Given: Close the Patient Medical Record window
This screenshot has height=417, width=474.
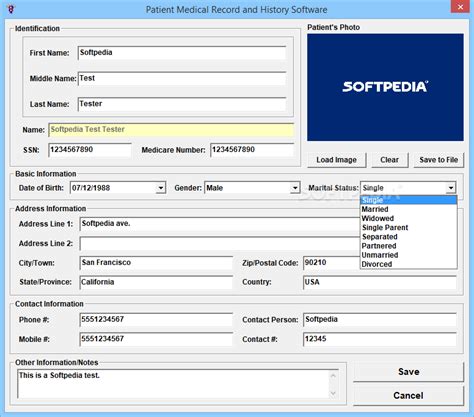Looking at the screenshot, I should (x=460, y=7).
